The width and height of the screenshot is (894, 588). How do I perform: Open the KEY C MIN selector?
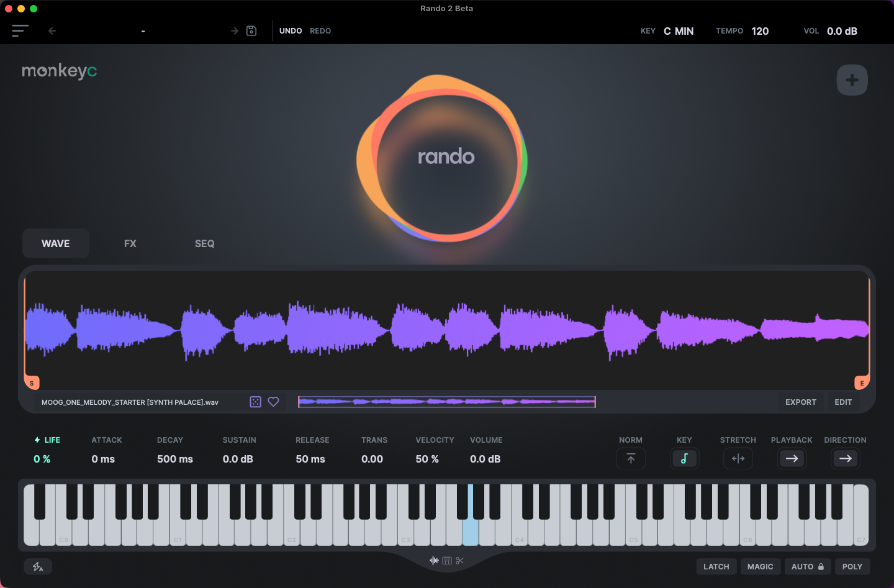coord(679,31)
